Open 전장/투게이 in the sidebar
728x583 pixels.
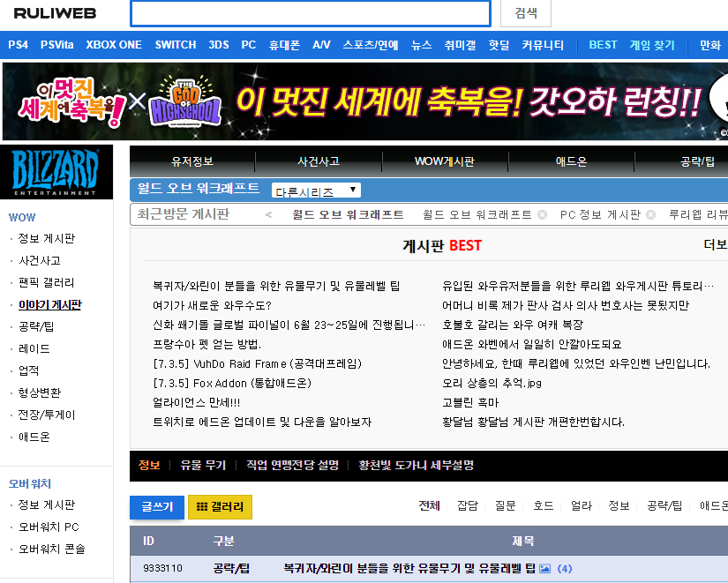pos(47,415)
